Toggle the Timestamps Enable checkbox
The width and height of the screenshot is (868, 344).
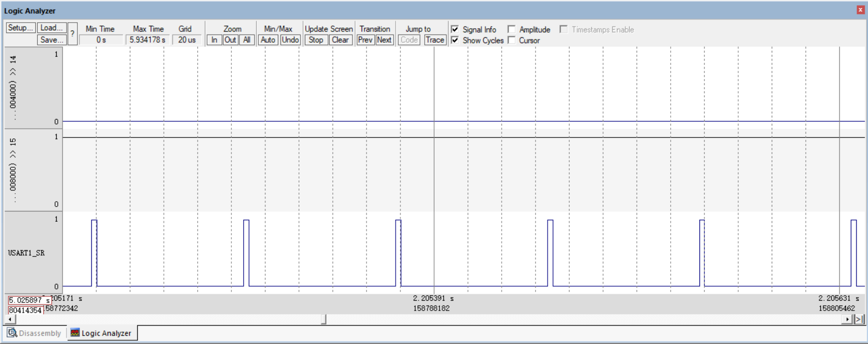(564, 29)
